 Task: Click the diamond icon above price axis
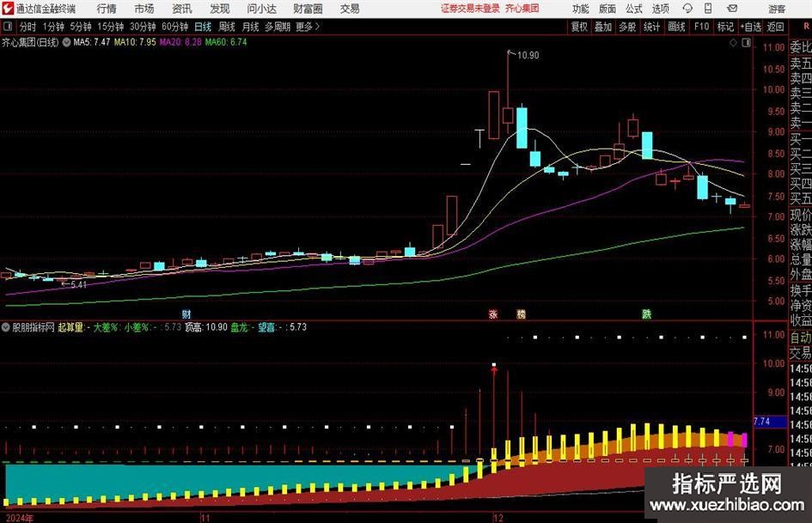pyautogui.click(x=733, y=42)
